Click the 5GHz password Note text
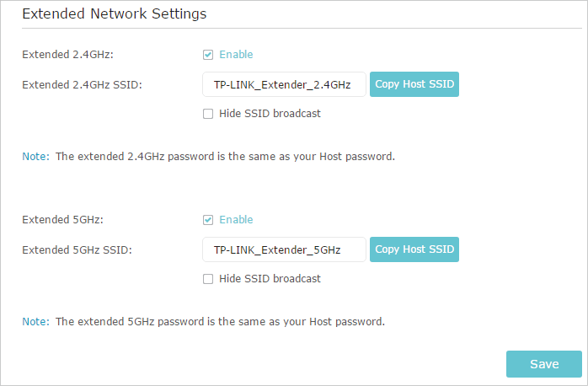The width and height of the screenshot is (588, 386). click(x=204, y=321)
